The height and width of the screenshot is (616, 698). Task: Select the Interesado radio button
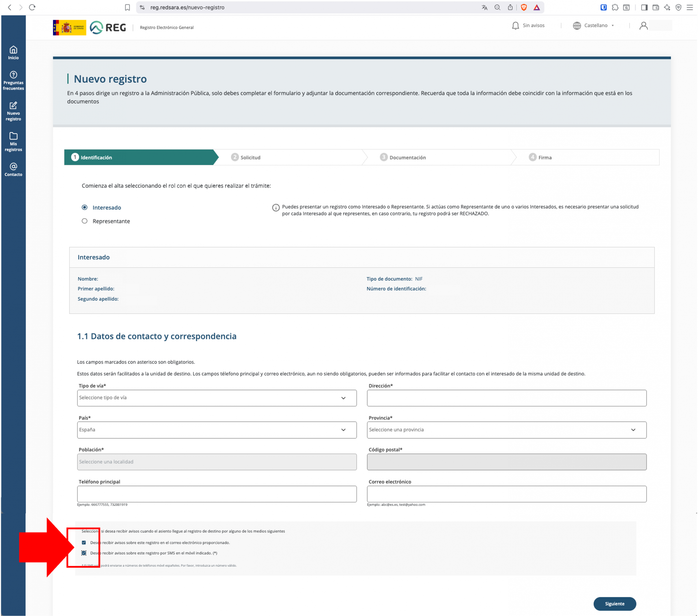85,207
